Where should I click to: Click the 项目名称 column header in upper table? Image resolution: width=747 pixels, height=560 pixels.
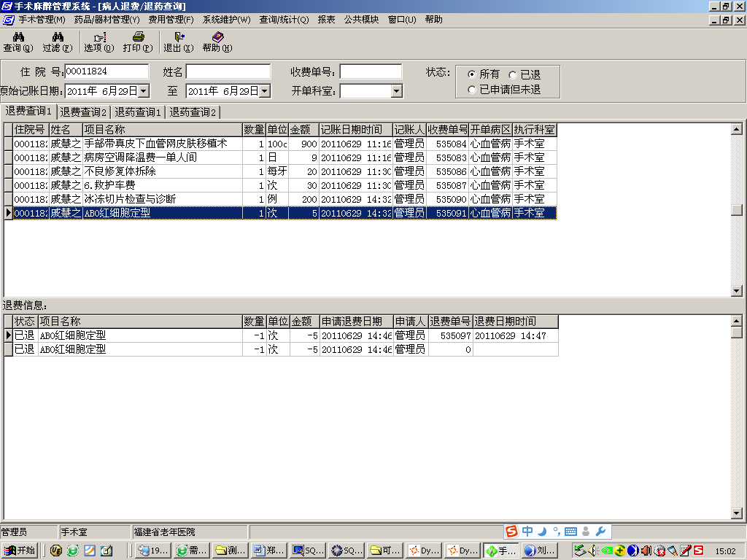click(163, 130)
